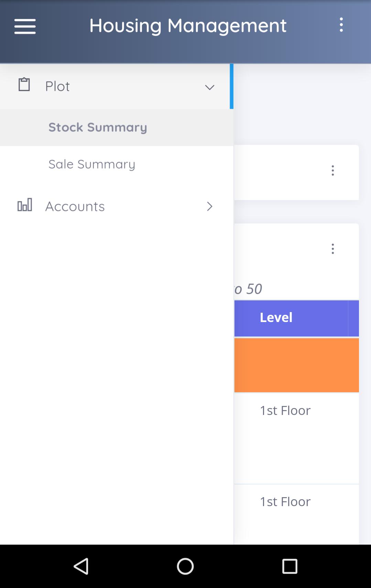Open the second card's three-dot menu
This screenshot has height=588, width=371.
pyautogui.click(x=332, y=249)
